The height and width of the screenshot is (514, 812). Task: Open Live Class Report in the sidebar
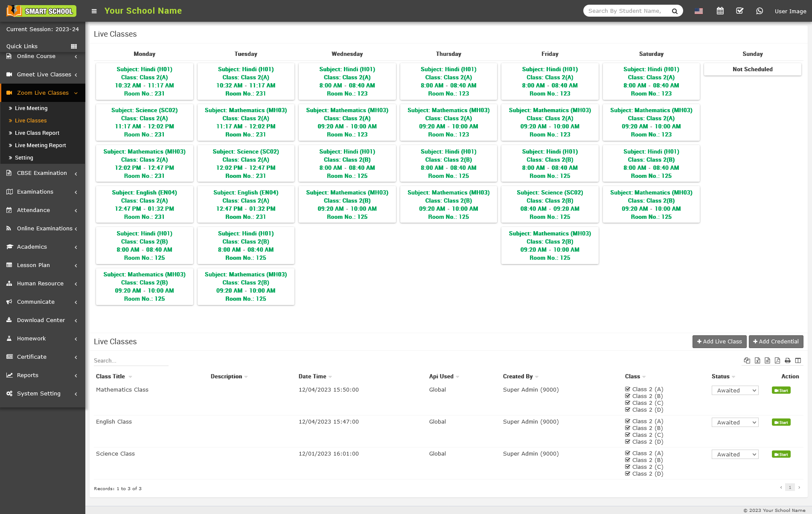click(x=37, y=133)
